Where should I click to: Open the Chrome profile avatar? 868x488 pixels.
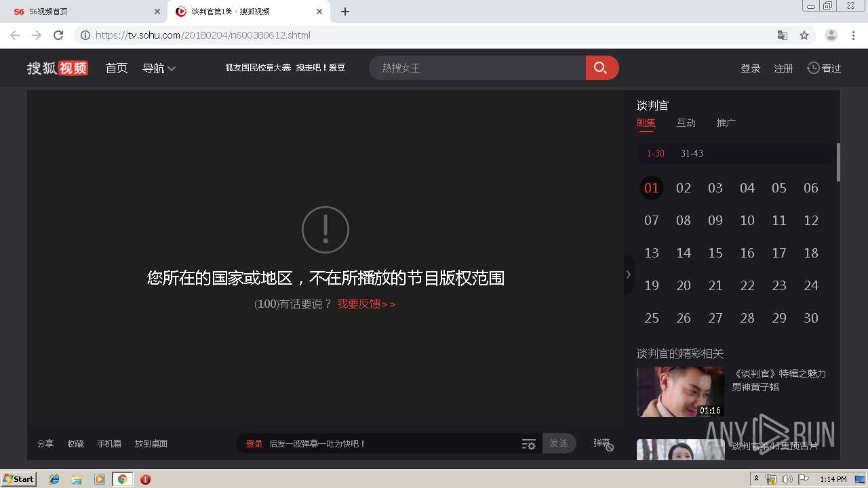(831, 35)
